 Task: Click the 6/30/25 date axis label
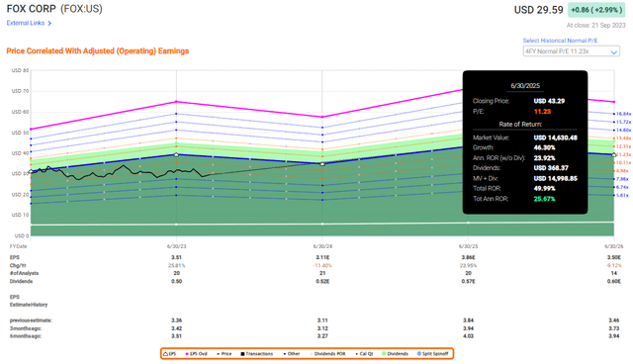point(468,246)
